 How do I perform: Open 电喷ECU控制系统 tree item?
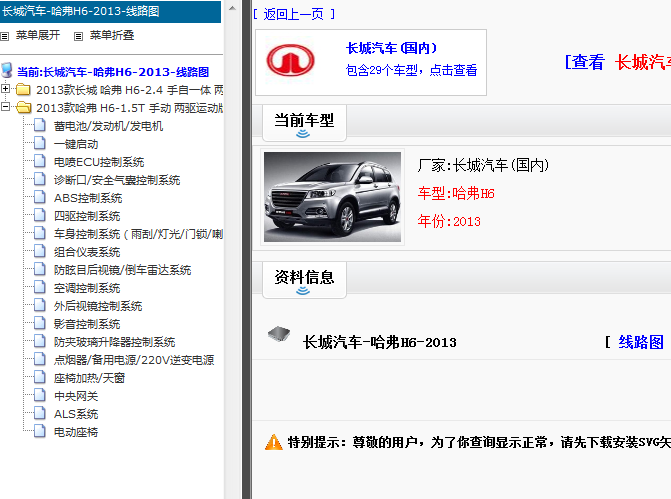tap(99, 162)
